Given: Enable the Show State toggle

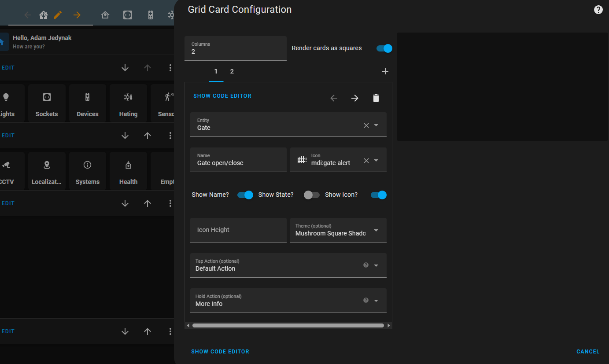Looking at the screenshot, I should tap(312, 195).
